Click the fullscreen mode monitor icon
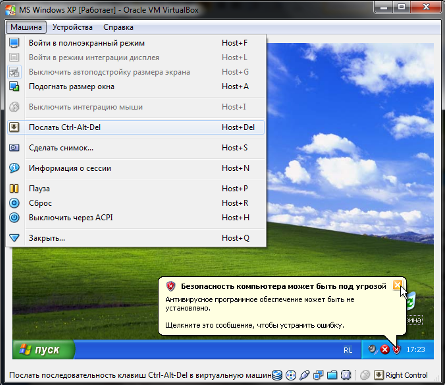The image size is (445, 385). coord(14,43)
